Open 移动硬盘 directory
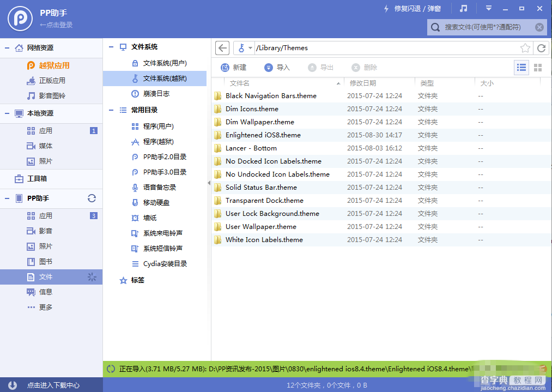 tap(155, 202)
